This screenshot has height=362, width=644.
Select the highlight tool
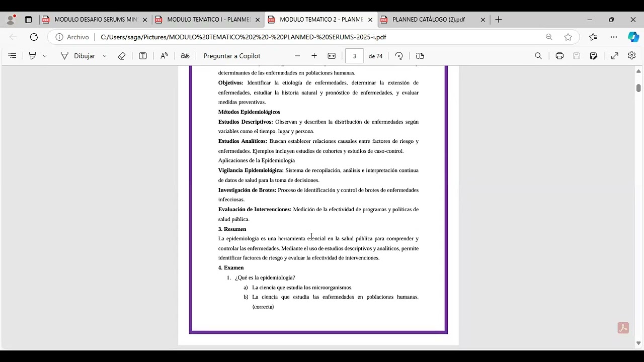32,56
